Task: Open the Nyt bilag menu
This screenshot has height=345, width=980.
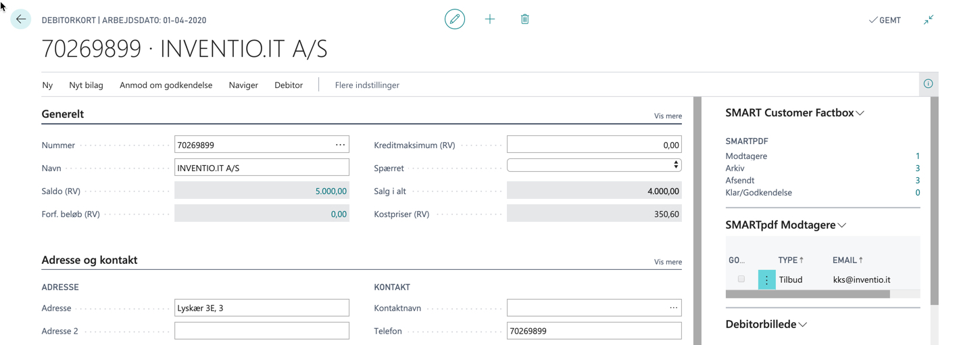Action: (86, 85)
